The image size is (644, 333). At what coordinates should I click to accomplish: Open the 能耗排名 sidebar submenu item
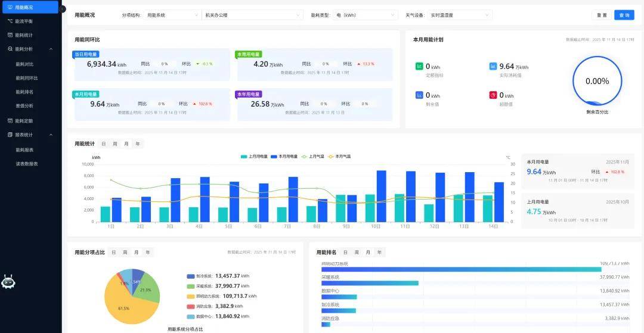point(24,92)
